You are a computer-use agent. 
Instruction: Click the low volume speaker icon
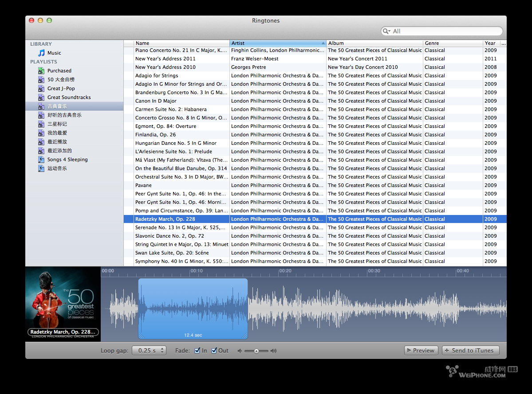point(240,351)
